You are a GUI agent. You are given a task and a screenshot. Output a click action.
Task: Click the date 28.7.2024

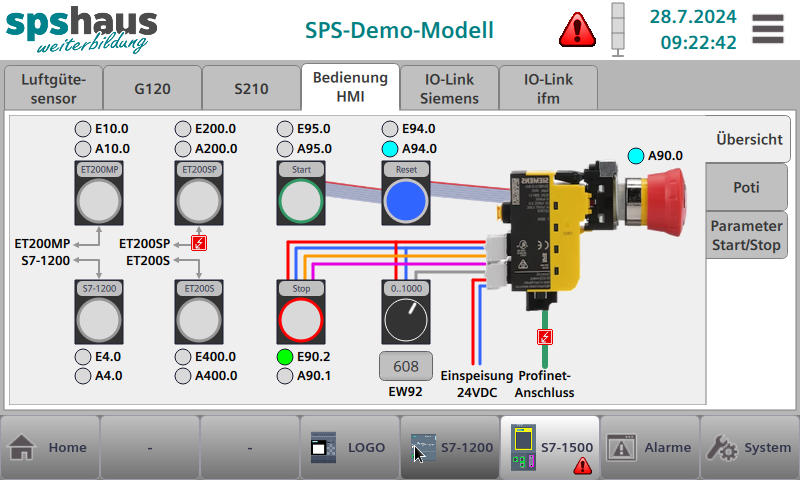point(693,17)
